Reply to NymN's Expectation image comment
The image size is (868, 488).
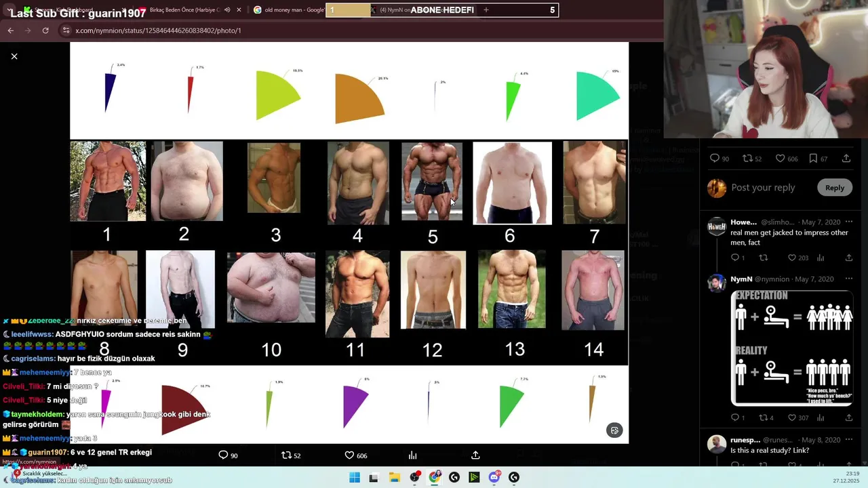(x=734, y=418)
